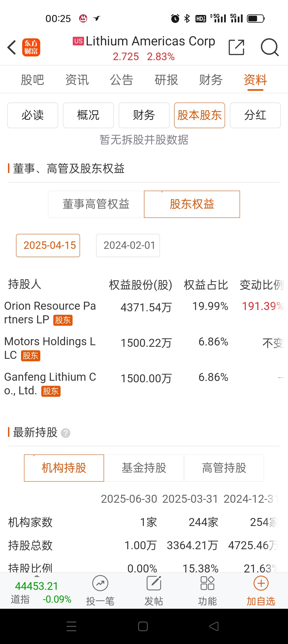This screenshot has width=288, height=644.
Task: Tap the 最新持股 help question icon
Action: coord(66,433)
